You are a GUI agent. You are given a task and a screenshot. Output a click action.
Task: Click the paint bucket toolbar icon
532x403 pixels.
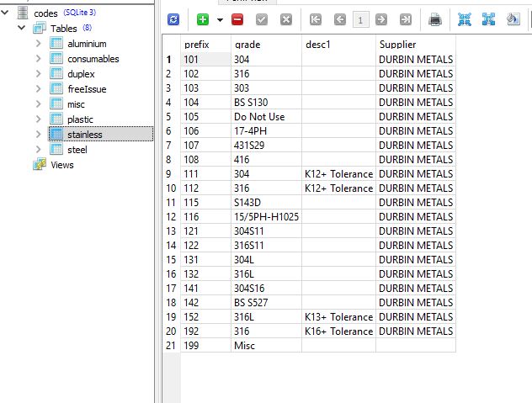tap(513, 19)
